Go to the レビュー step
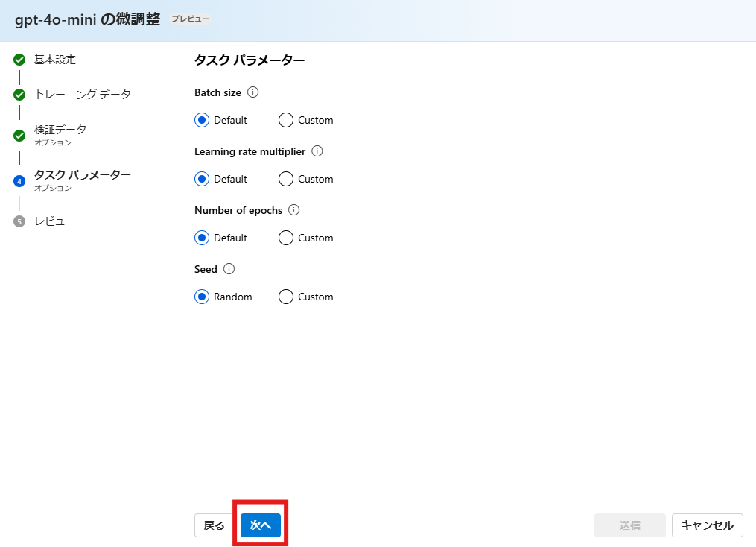 click(x=55, y=221)
